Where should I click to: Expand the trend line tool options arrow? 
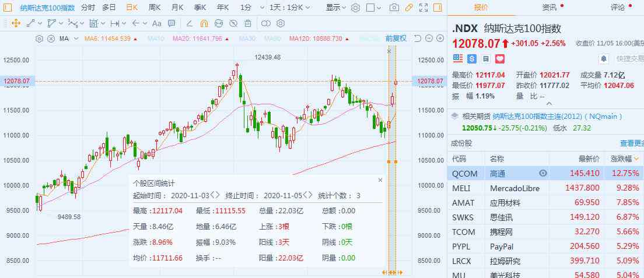pyautogui.click(x=40, y=23)
